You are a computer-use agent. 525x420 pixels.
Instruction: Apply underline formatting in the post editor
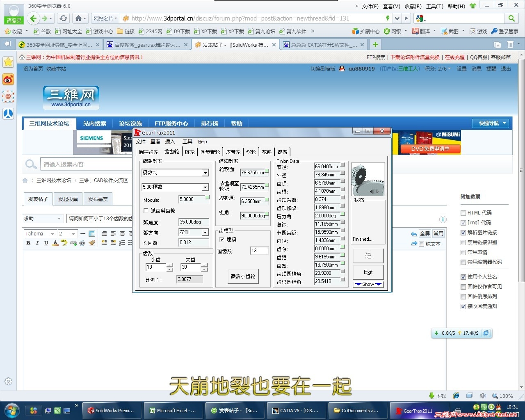click(x=46, y=243)
